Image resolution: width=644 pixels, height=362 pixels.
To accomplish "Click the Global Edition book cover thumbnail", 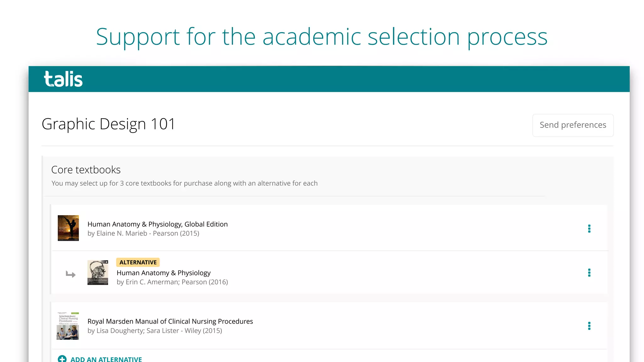I will pyautogui.click(x=68, y=228).
